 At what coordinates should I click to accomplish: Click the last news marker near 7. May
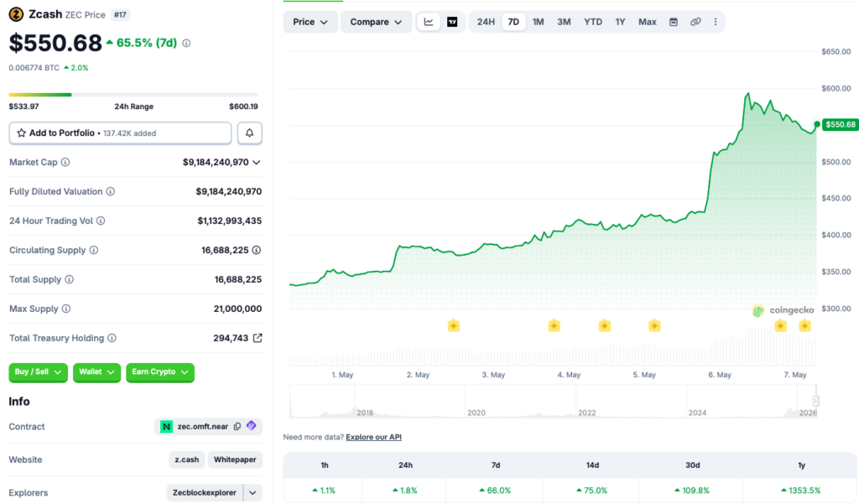tap(804, 326)
